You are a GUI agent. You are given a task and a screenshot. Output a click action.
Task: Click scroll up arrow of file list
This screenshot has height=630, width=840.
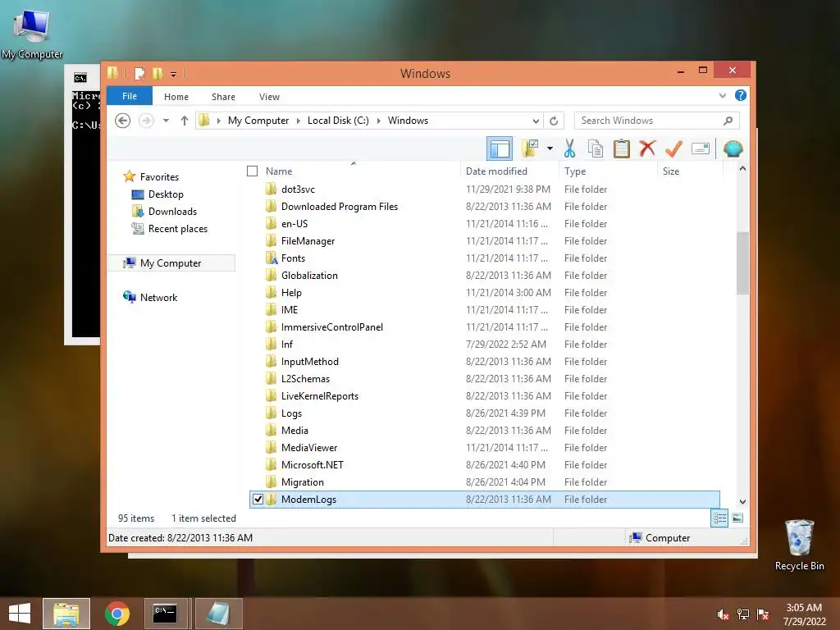(742, 168)
